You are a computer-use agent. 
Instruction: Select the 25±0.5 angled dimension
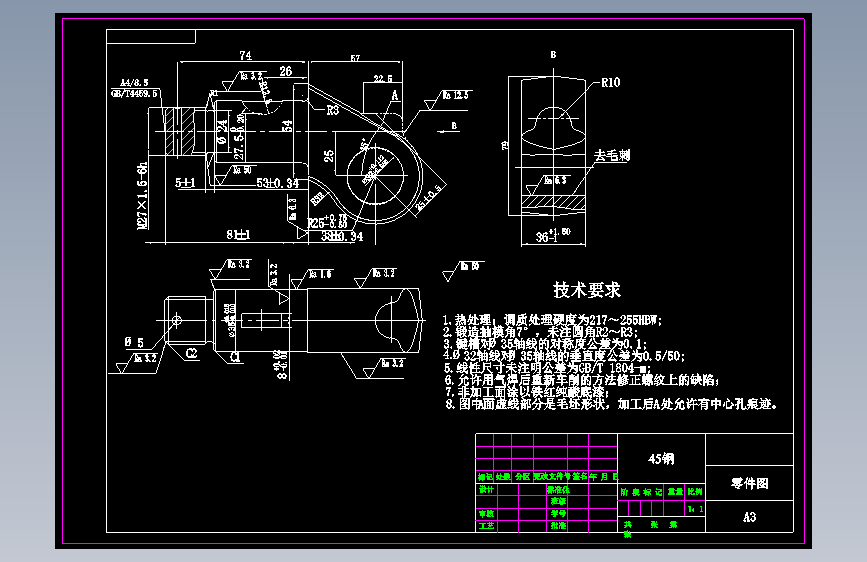430,198
